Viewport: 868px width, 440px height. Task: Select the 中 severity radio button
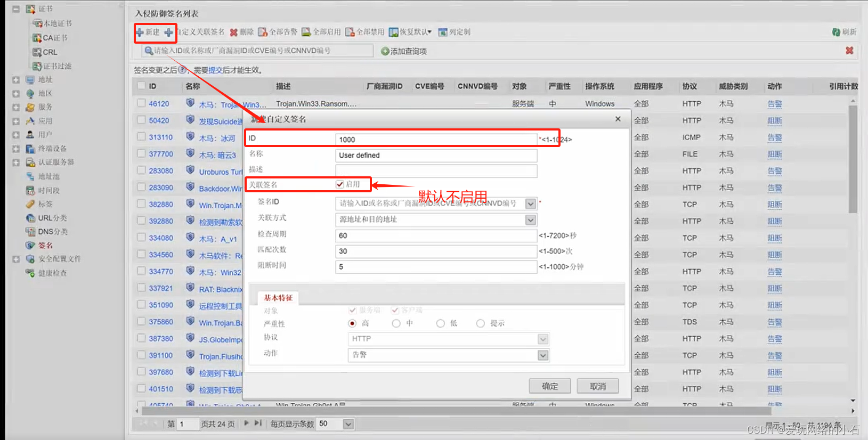click(x=396, y=323)
